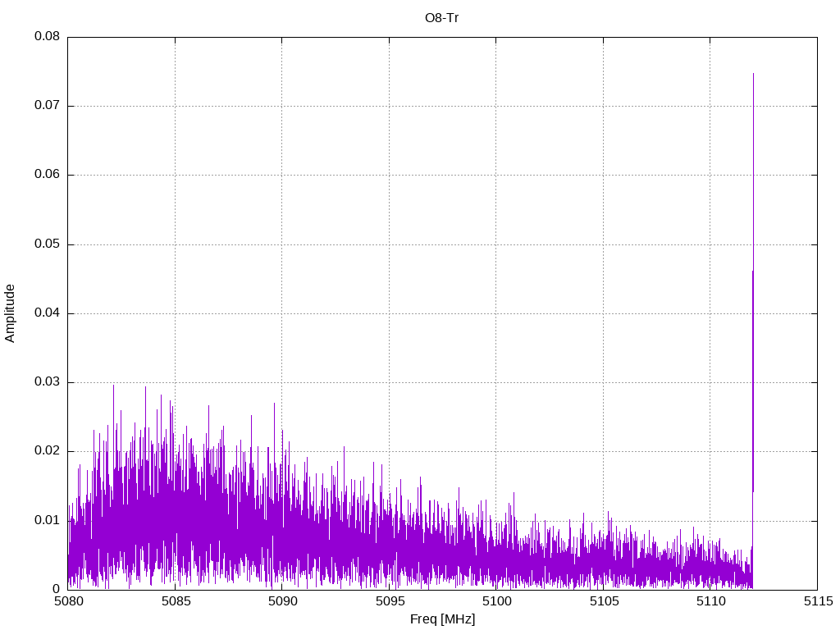Click the 5080 x-axis tick label
The width and height of the screenshot is (840, 630).
point(67,602)
